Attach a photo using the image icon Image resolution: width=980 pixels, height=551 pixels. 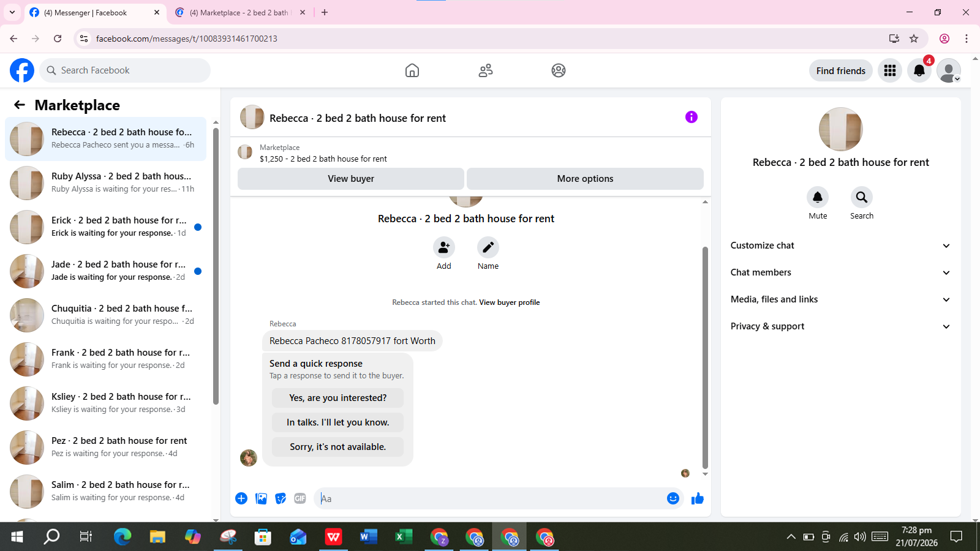(x=261, y=498)
